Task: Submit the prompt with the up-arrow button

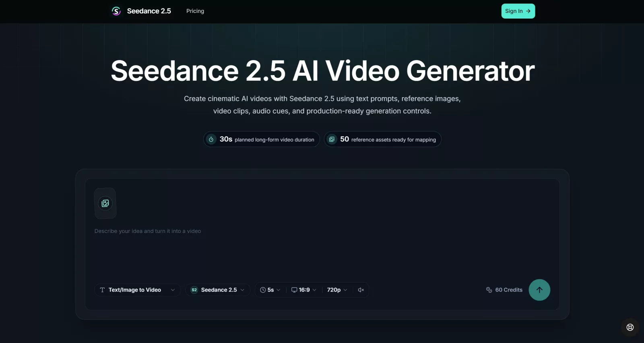Action: [539, 290]
